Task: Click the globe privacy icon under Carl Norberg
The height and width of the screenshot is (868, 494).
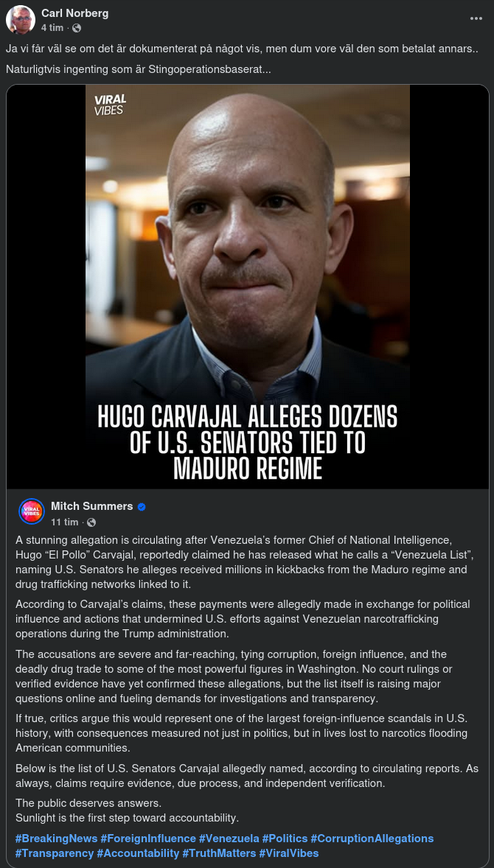Action: click(x=77, y=28)
